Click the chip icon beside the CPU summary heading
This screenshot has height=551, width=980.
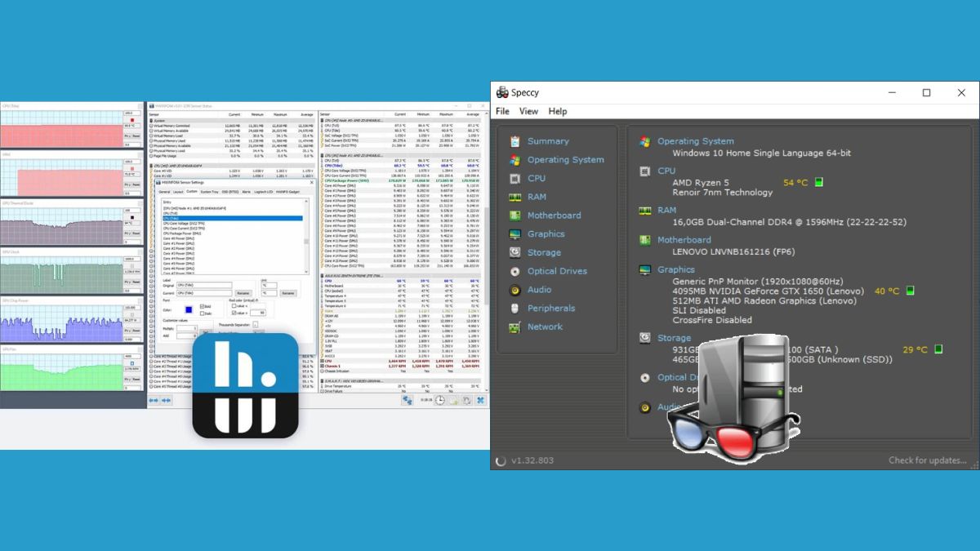[645, 171]
